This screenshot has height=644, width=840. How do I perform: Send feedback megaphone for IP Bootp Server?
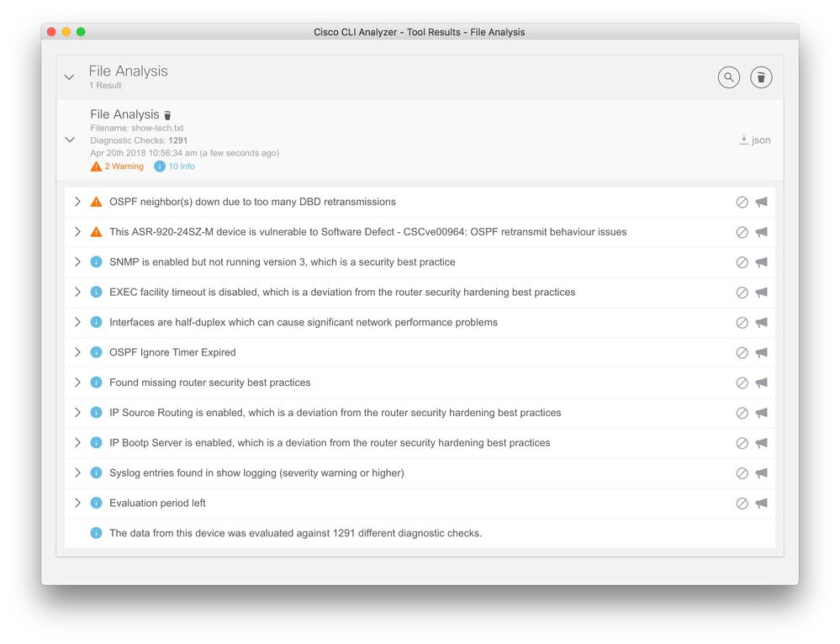pos(761,443)
